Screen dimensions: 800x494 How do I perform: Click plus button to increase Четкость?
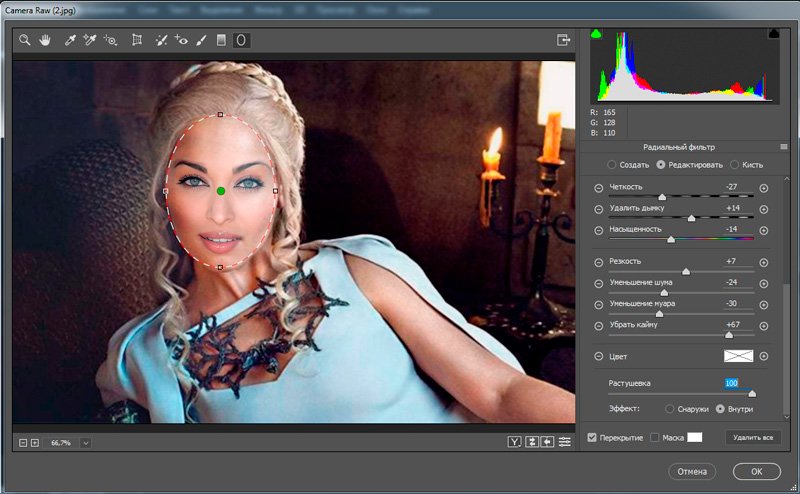click(763, 188)
